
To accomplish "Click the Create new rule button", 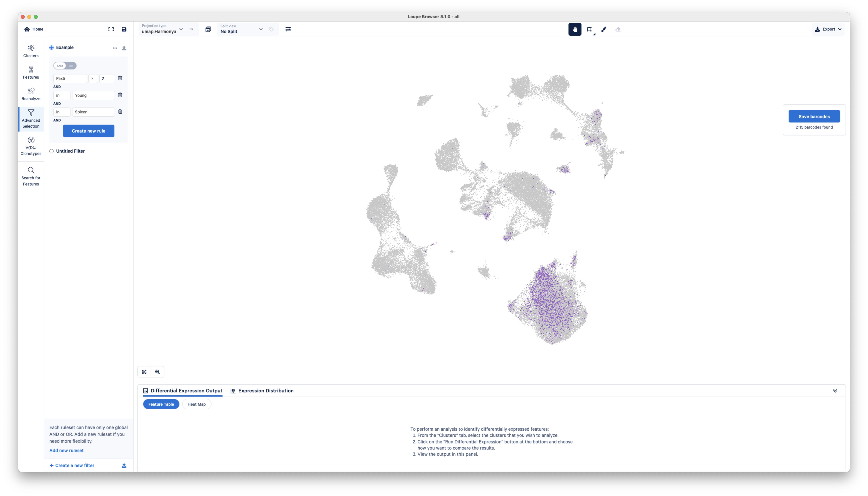I will [x=88, y=131].
